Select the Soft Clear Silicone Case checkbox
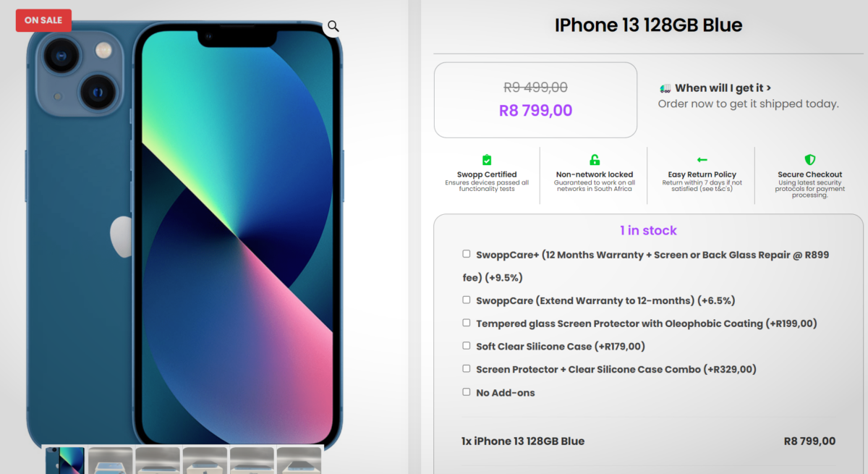Image resolution: width=868 pixels, height=474 pixels. tap(467, 346)
